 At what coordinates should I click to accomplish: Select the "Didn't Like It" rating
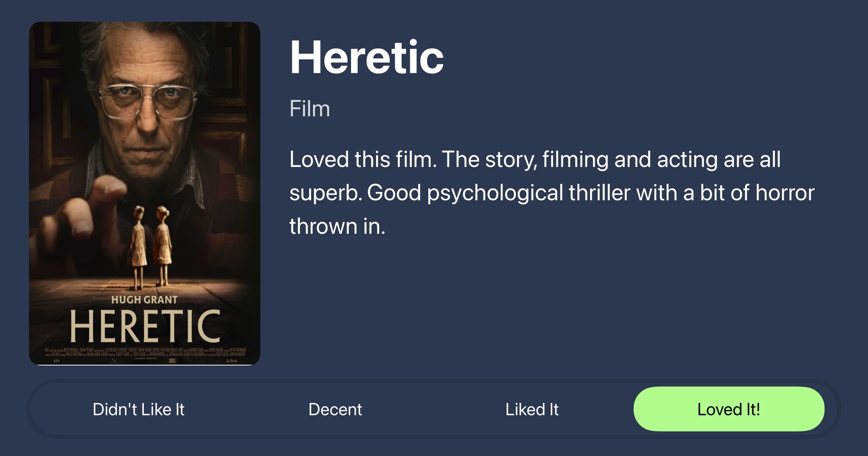click(x=138, y=410)
